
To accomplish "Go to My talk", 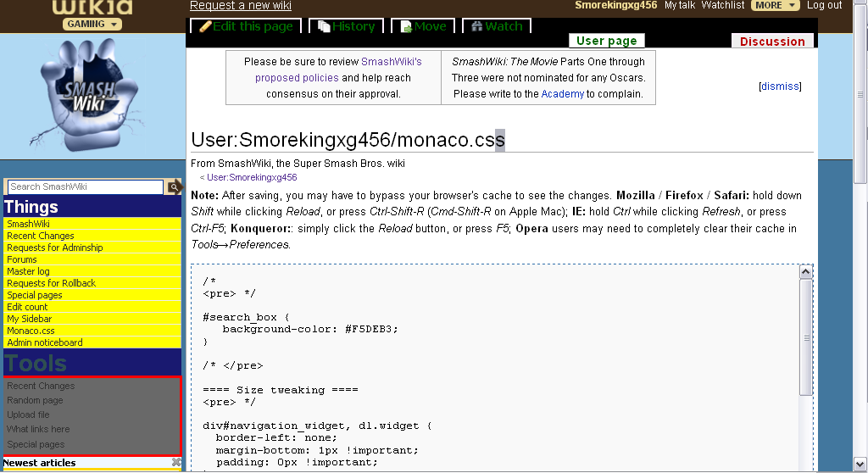I will click(680, 6).
